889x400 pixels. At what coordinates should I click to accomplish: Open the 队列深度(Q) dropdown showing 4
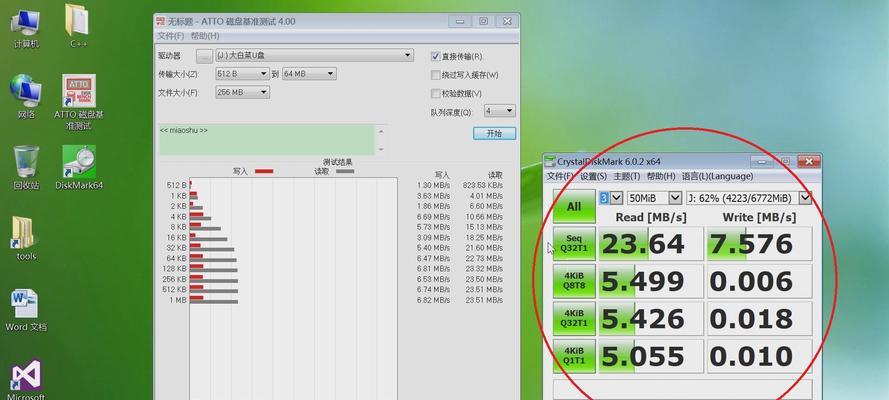[x=499, y=111]
